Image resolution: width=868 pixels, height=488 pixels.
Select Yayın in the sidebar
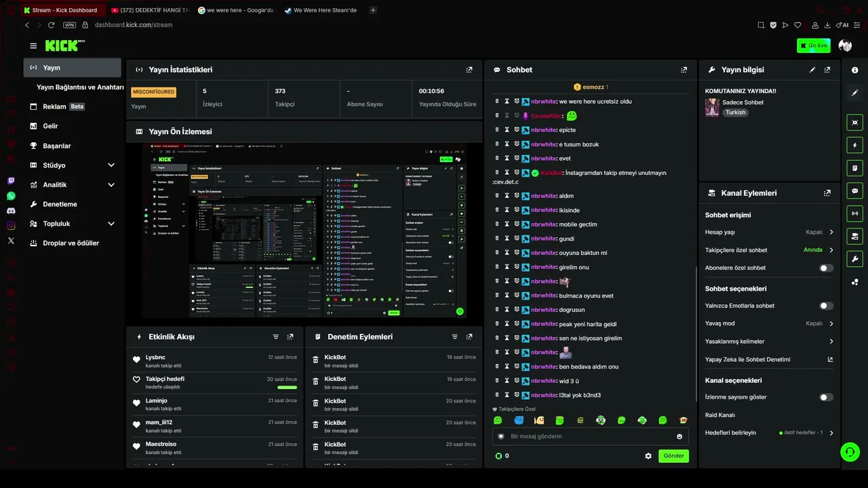[x=73, y=68]
